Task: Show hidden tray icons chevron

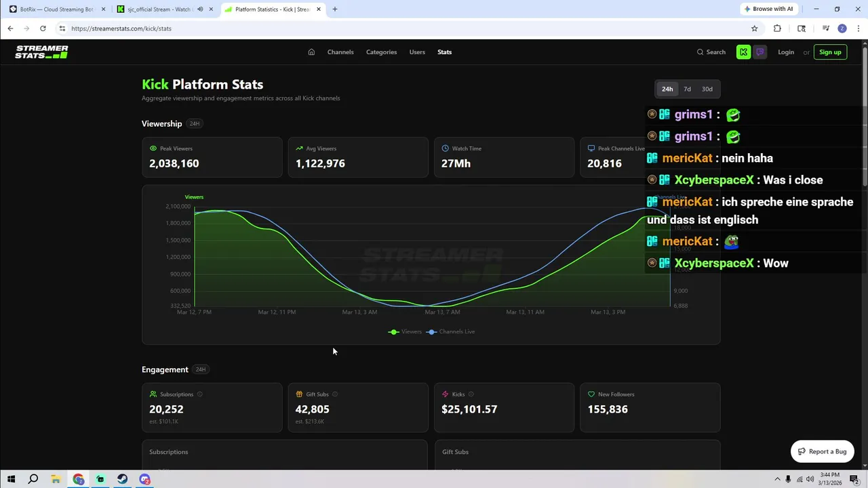Action: [x=777, y=479]
